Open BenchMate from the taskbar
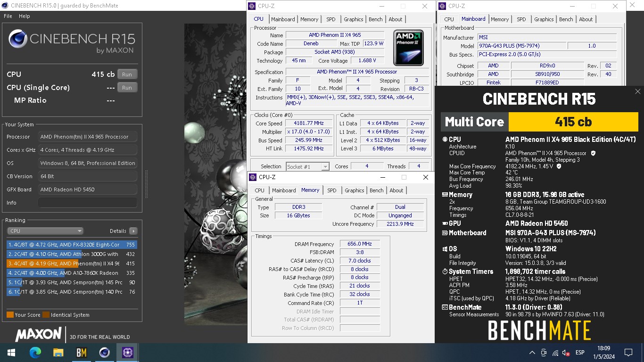 [x=81, y=353]
